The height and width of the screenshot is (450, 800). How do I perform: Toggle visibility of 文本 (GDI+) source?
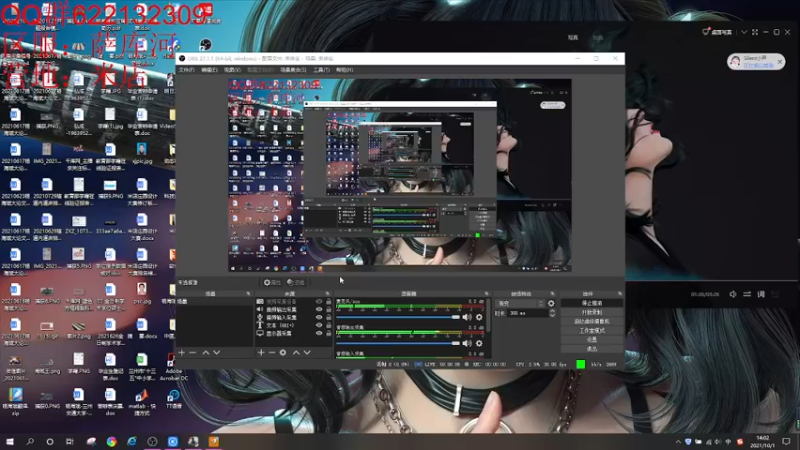click(319, 325)
